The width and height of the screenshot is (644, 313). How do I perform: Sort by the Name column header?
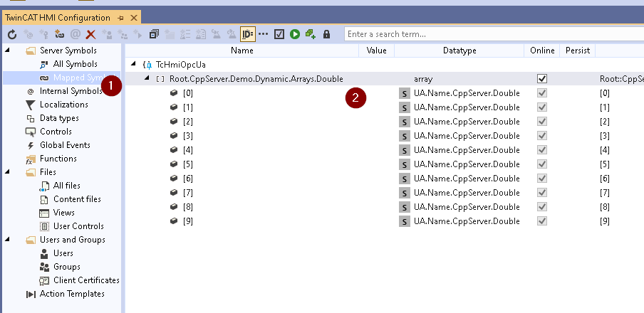242,51
